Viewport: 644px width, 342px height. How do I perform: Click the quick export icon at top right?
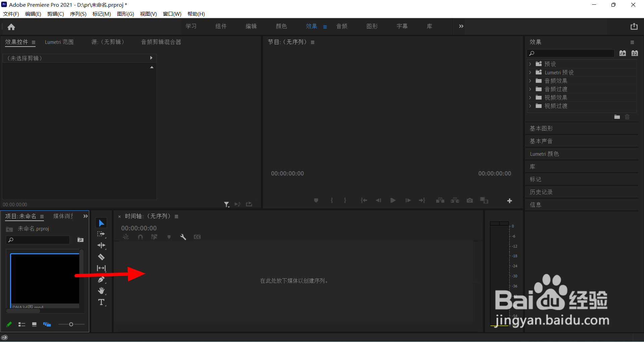pos(634,26)
